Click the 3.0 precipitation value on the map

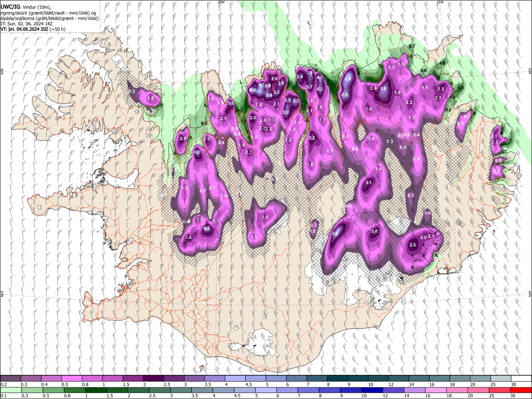(x=374, y=232)
